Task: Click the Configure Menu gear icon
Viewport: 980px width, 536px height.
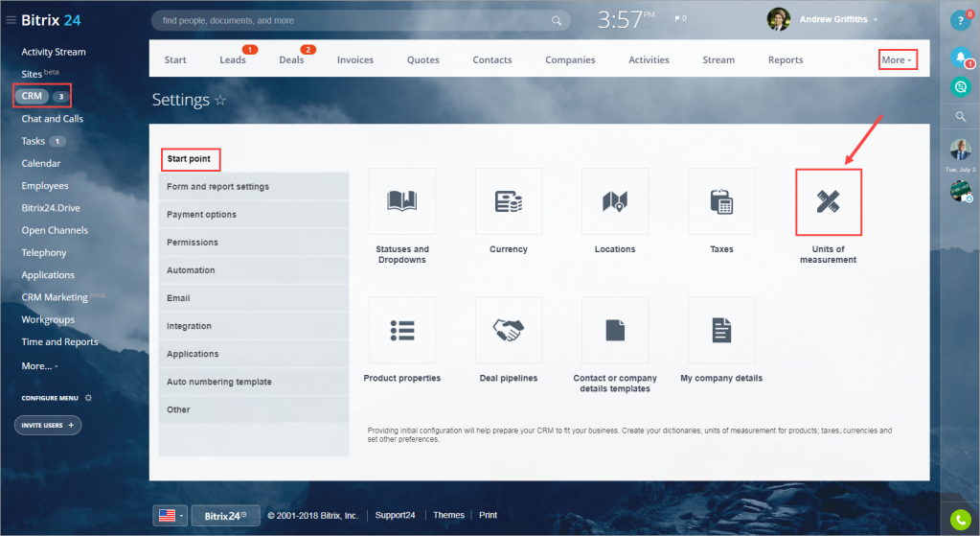Action: pos(88,398)
